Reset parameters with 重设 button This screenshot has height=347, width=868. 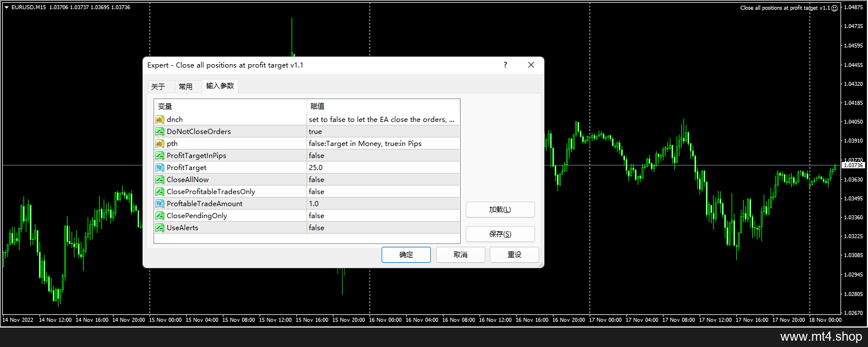click(514, 255)
